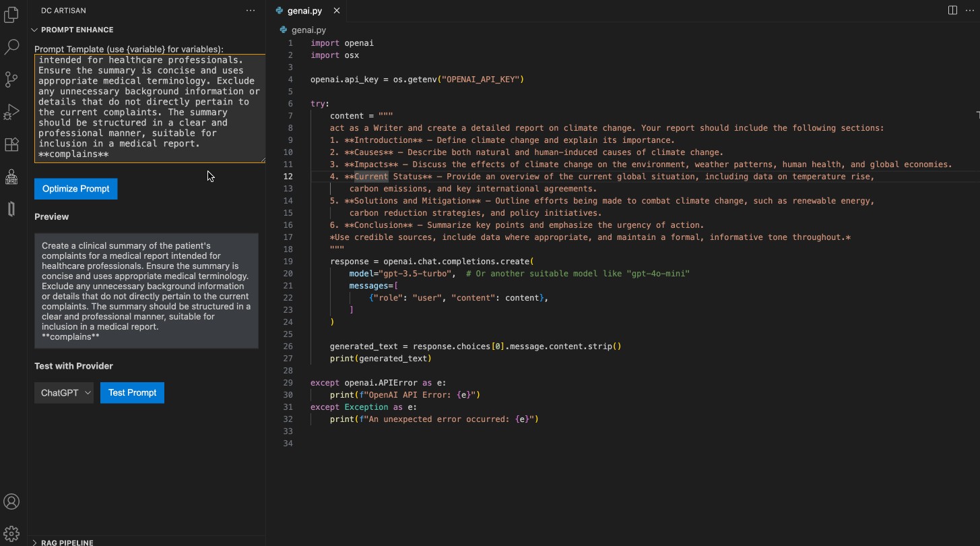This screenshot has width=980, height=546.
Task: Open the Explorer view in activity bar
Action: (x=11, y=15)
